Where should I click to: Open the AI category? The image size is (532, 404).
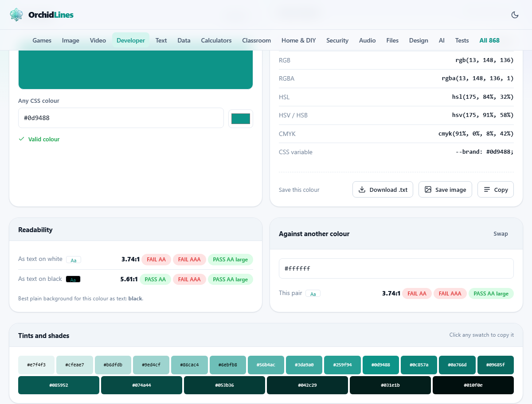coord(442,40)
